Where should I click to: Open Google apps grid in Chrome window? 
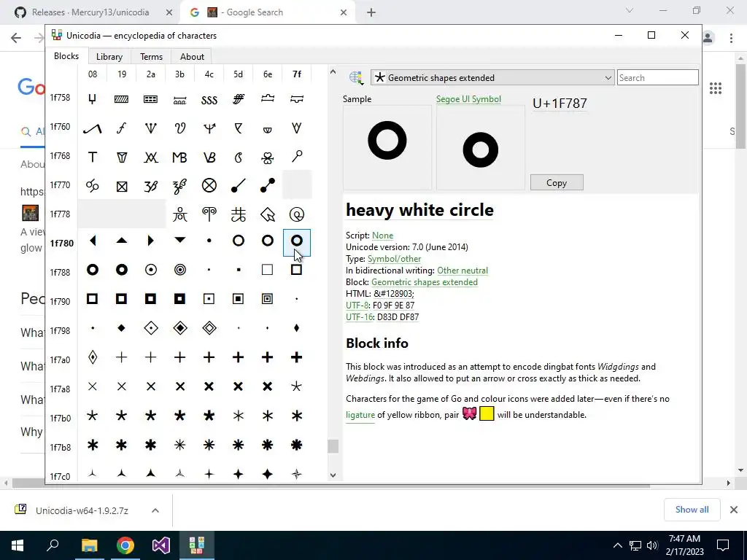716,88
